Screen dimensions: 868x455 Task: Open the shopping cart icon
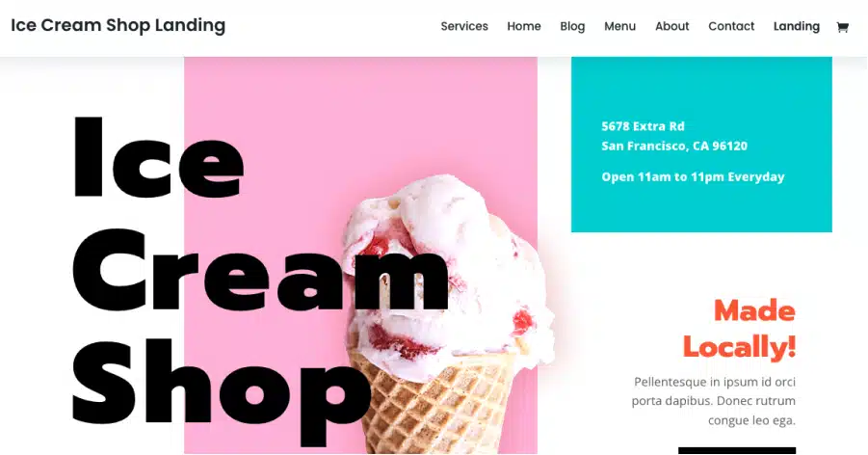pos(842,27)
